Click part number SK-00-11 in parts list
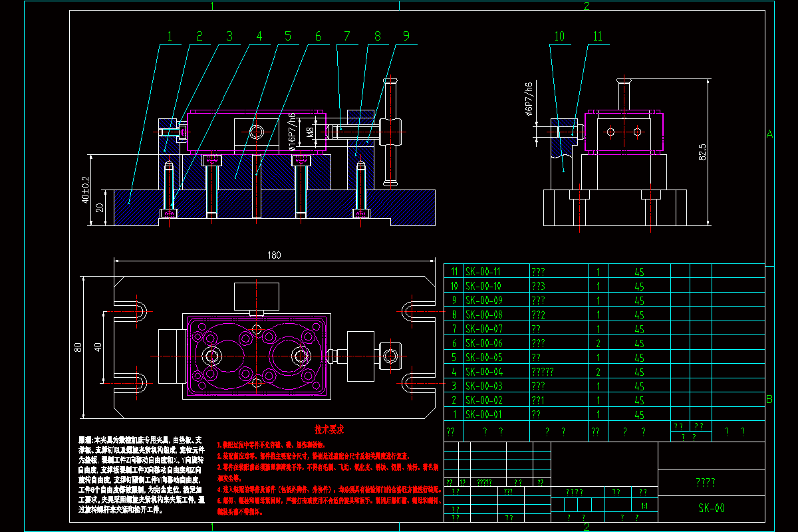 (483, 272)
